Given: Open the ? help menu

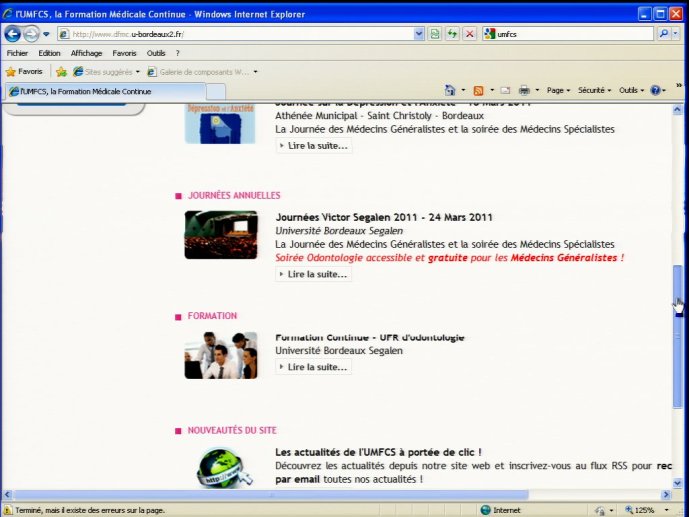Looking at the screenshot, I should coord(178,53).
